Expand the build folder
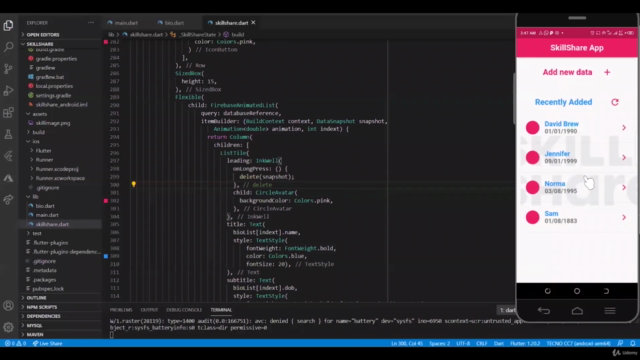The height and width of the screenshot is (360, 640). 60,132
